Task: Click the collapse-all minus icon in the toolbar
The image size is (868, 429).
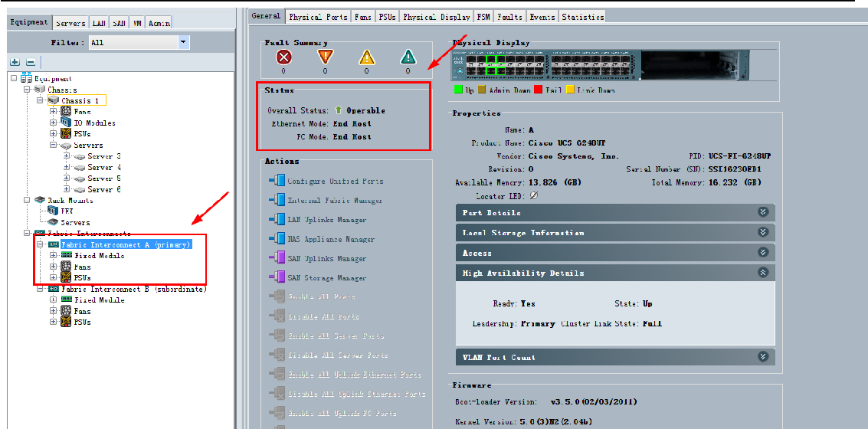Action: click(31, 63)
